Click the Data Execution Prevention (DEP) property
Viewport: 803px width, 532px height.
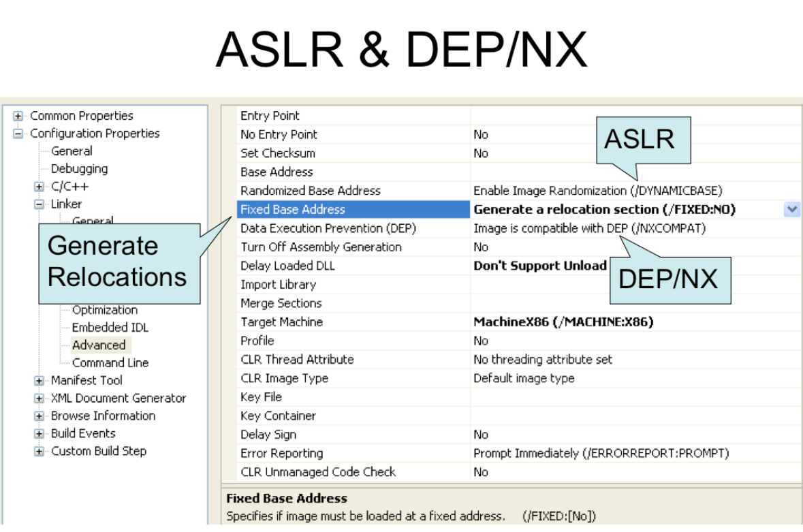(328, 228)
